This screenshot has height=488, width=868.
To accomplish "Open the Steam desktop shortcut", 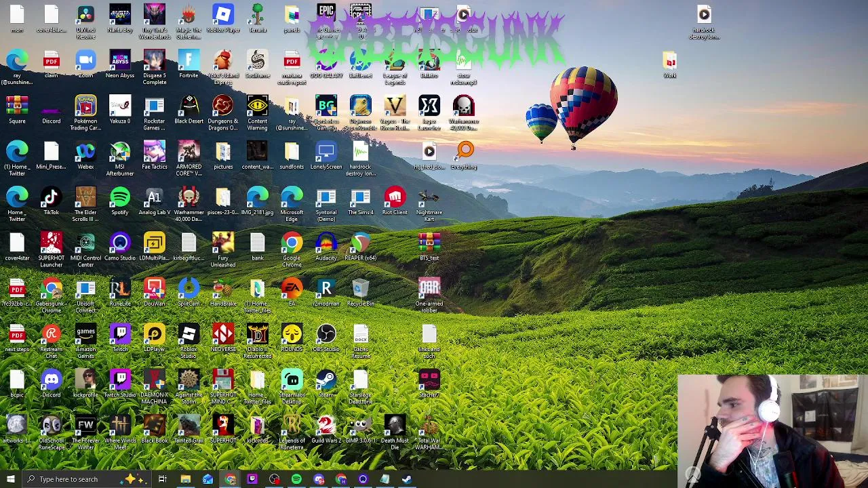I will [x=326, y=384].
